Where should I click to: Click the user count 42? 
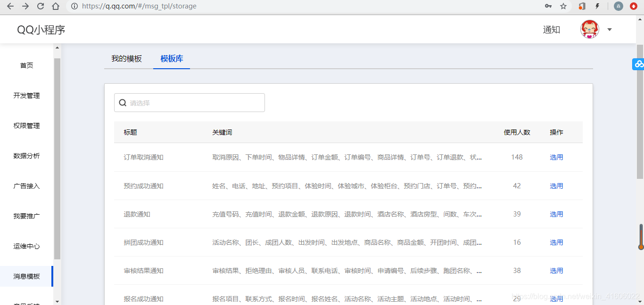click(x=517, y=186)
